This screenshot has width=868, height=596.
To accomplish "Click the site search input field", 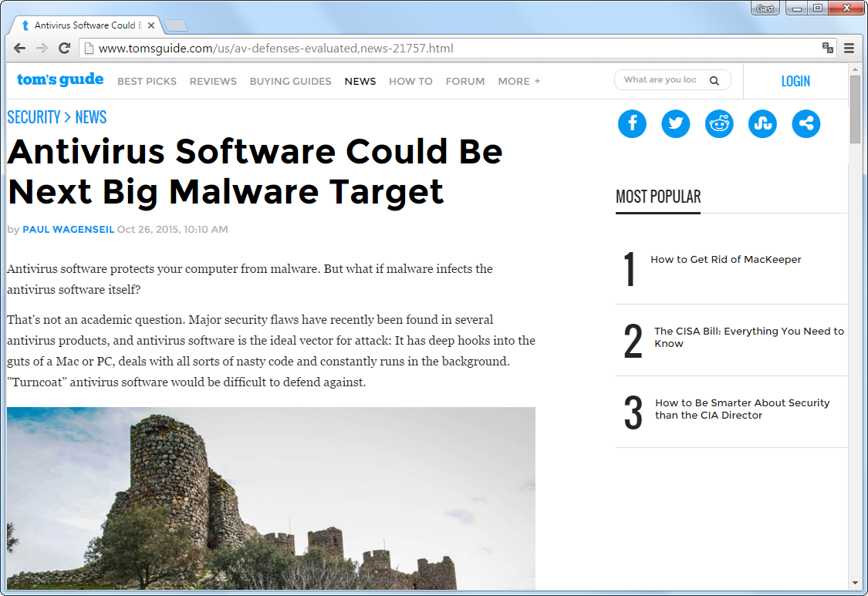I will 660,80.
